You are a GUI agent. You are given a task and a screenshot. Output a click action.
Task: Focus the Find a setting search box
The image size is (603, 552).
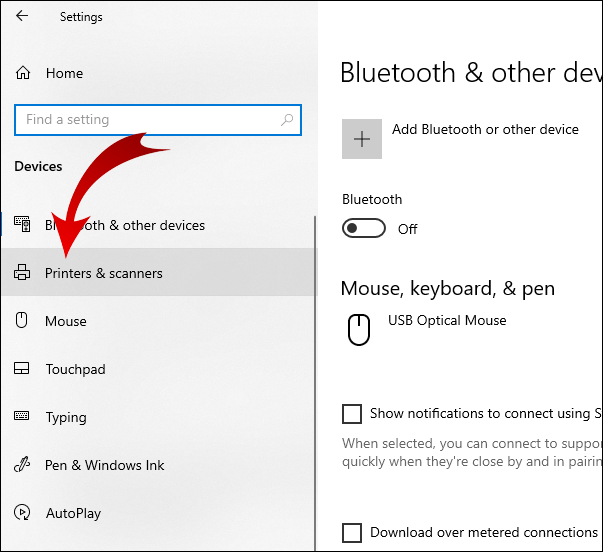click(x=158, y=120)
